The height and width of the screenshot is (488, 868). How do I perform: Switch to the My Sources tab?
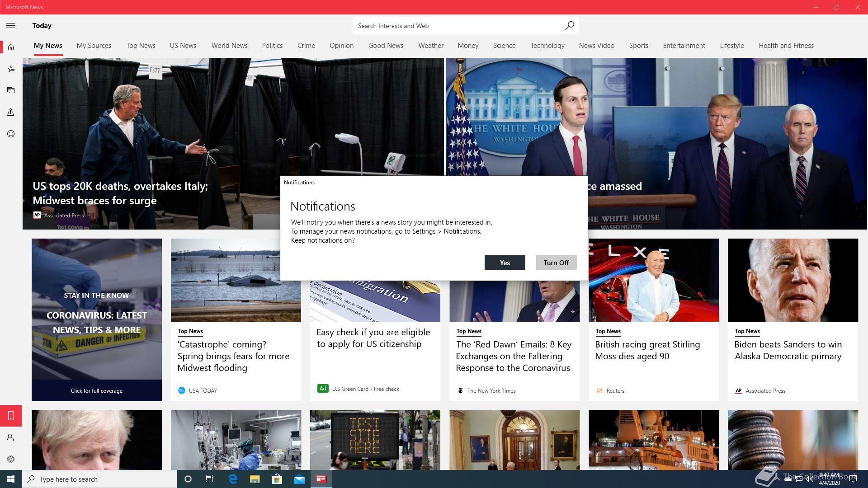coord(94,46)
